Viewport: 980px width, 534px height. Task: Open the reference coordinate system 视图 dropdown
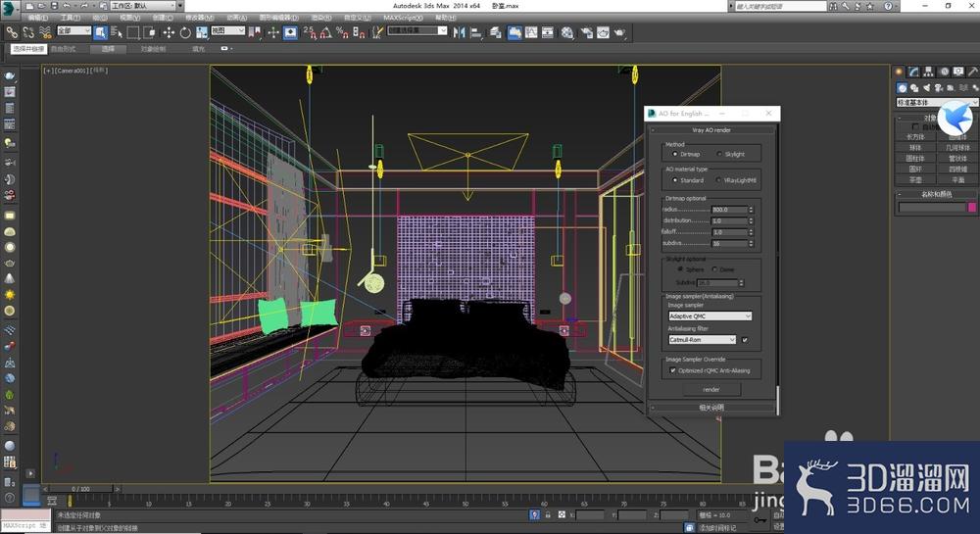227,30
